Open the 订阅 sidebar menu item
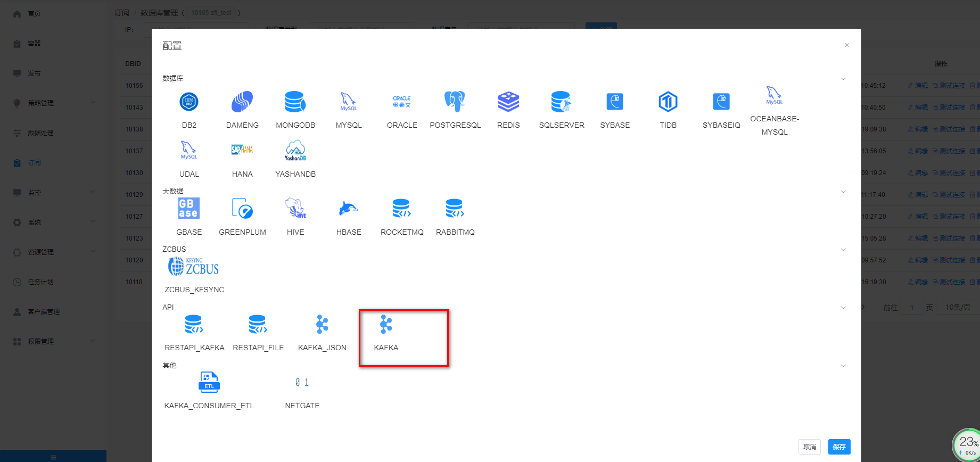This screenshot has width=980, height=462. (34, 163)
